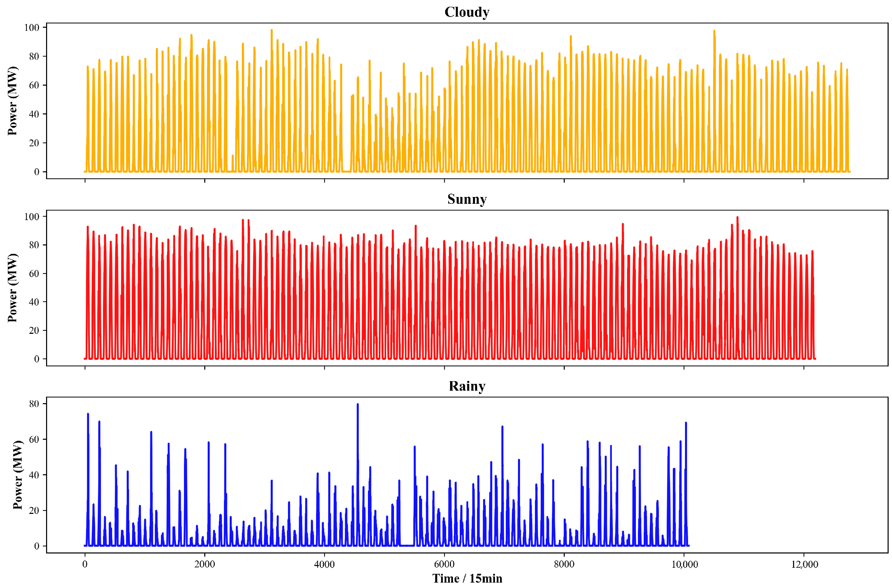
Task: Click the Cloudy chart title
Action: [x=466, y=12]
